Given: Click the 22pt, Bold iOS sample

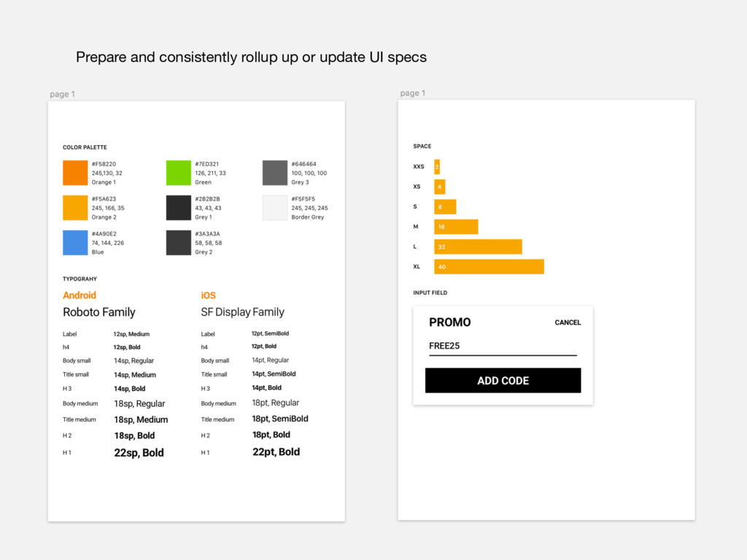Looking at the screenshot, I should click(276, 452).
